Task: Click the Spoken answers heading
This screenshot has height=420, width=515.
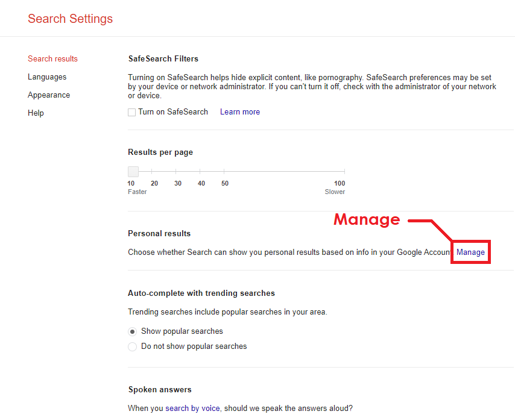Action: pos(160,389)
